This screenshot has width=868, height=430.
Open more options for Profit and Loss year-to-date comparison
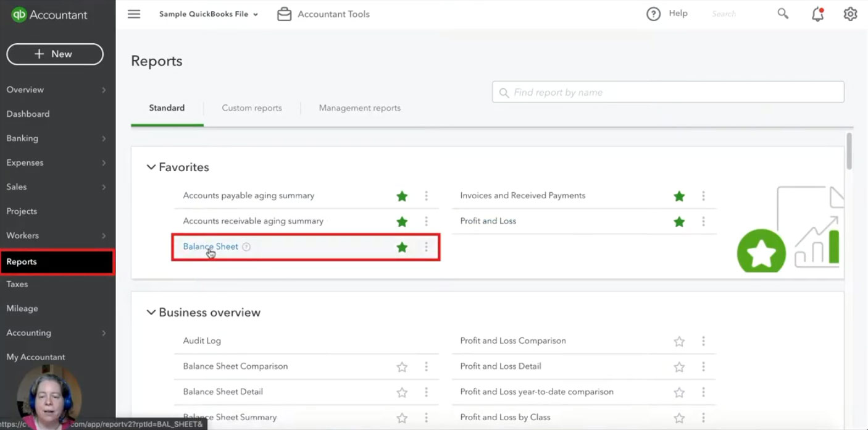click(x=703, y=392)
